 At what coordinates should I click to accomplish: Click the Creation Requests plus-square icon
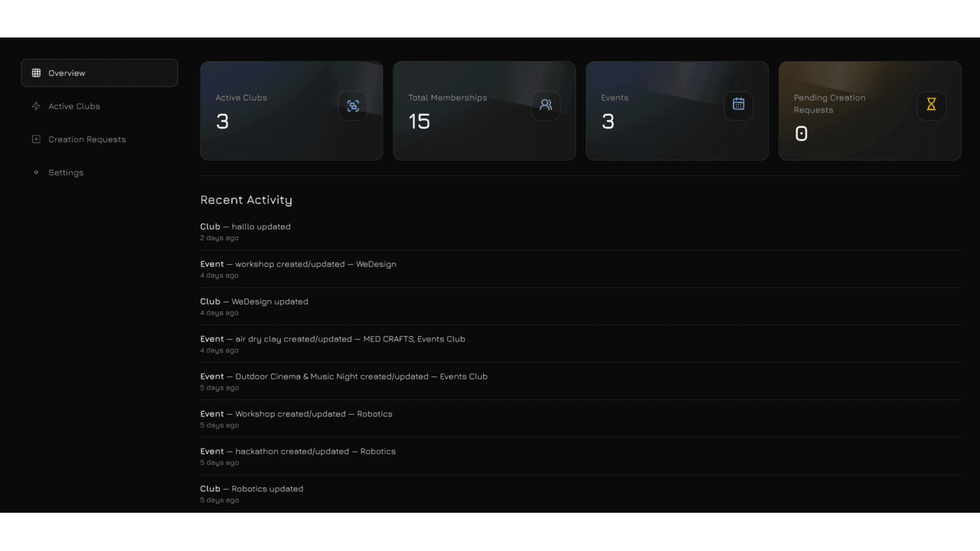coord(36,139)
